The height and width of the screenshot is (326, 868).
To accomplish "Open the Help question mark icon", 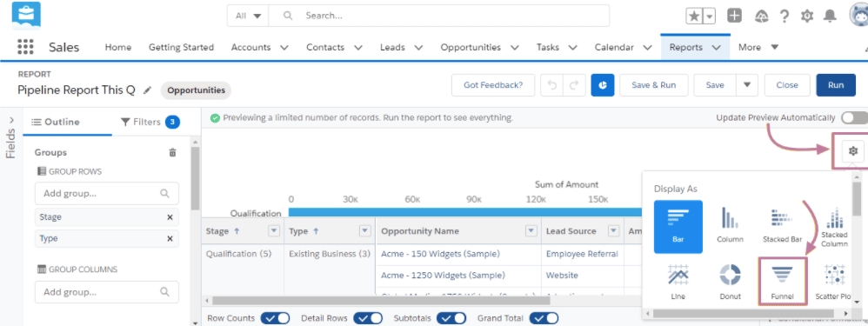I will click(x=784, y=16).
